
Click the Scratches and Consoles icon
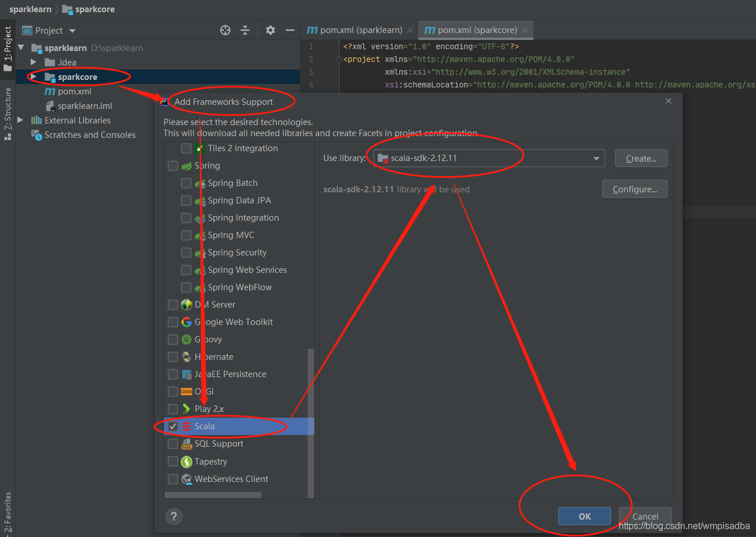point(36,135)
